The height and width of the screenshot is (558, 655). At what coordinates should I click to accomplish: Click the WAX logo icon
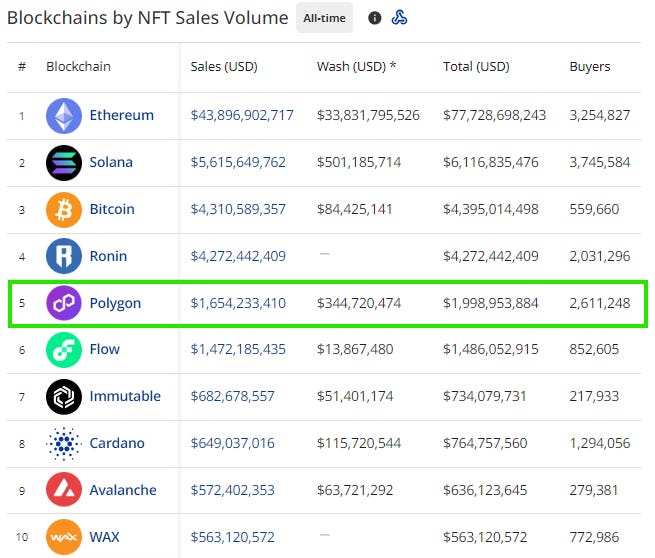pos(63,537)
